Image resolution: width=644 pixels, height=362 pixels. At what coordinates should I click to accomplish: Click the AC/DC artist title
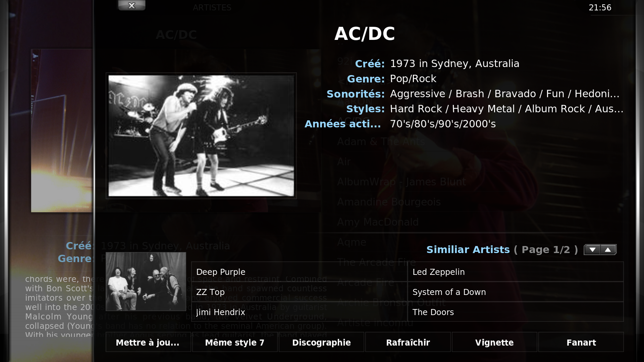[x=365, y=34]
